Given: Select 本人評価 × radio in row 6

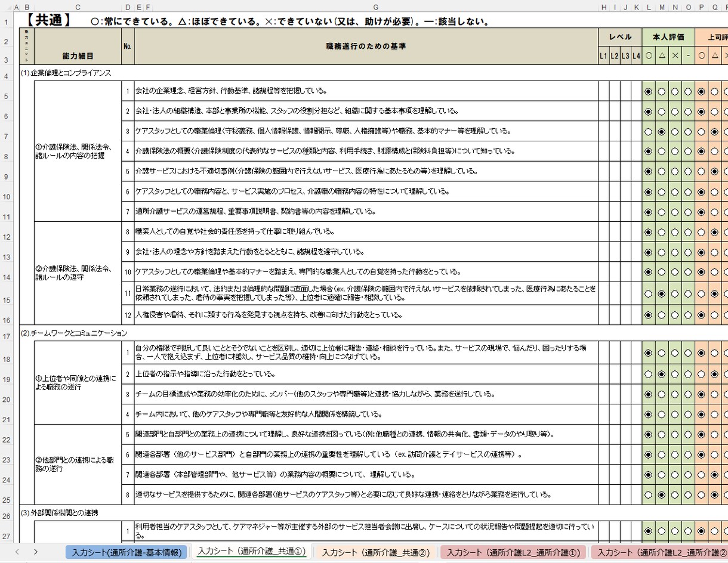Looking at the screenshot, I should [675, 112].
